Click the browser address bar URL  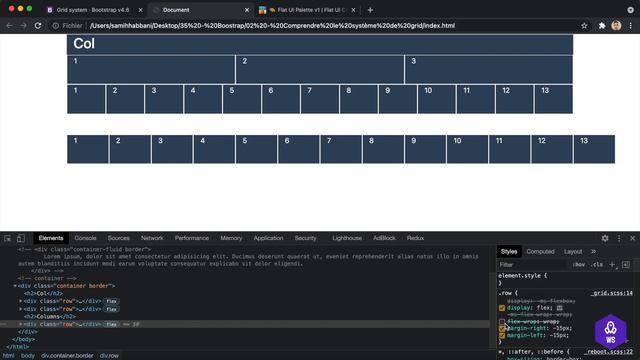tap(272, 26)
